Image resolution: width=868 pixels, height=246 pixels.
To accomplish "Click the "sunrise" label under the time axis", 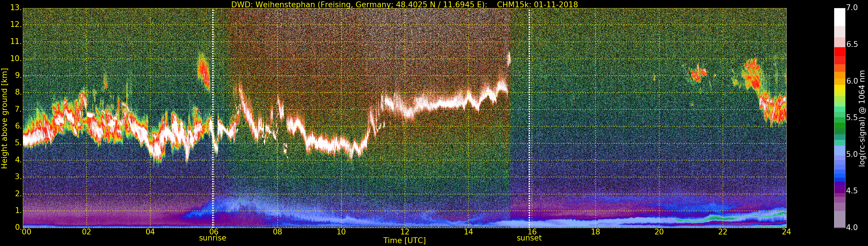I will [213, 238].
